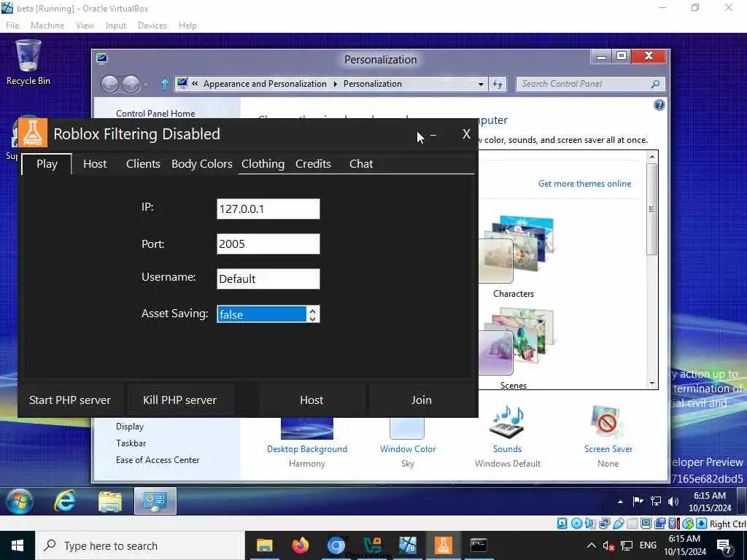Click the Personalization window's back arrow
Screen dimensions: 747x560
[x=110, y=85]
